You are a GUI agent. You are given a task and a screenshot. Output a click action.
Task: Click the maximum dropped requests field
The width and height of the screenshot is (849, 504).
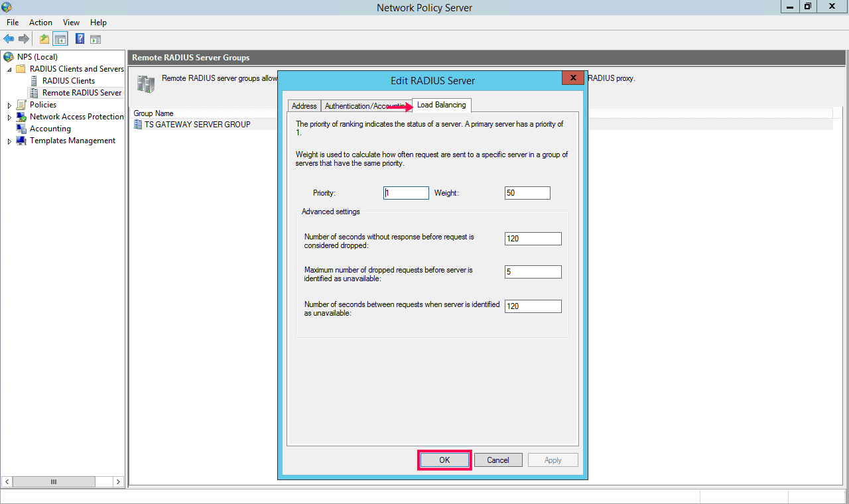533,272
